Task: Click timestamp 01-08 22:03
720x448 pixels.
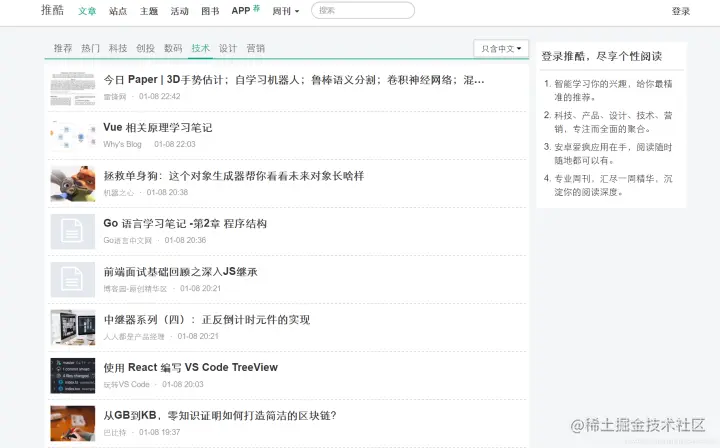Action: [174, 144]
